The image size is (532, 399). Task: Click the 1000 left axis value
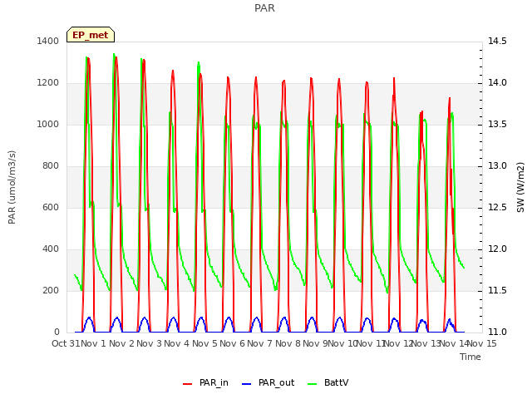(48, 125)
